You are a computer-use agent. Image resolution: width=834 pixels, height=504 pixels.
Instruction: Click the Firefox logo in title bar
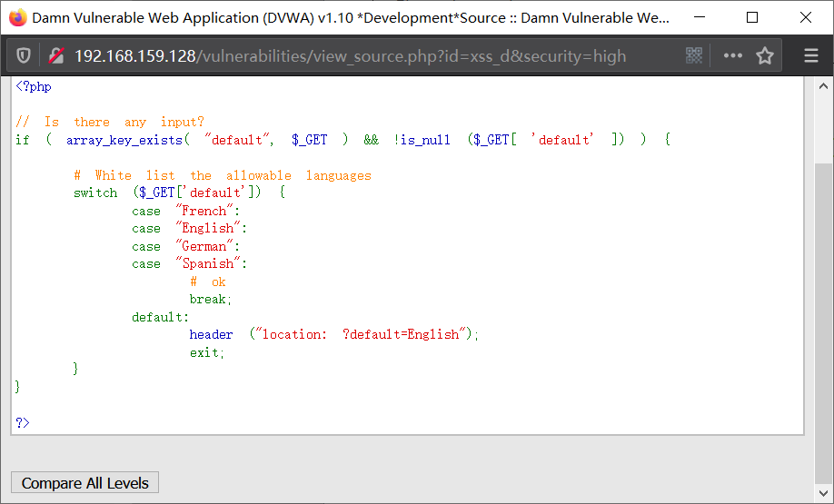[17, 17]
